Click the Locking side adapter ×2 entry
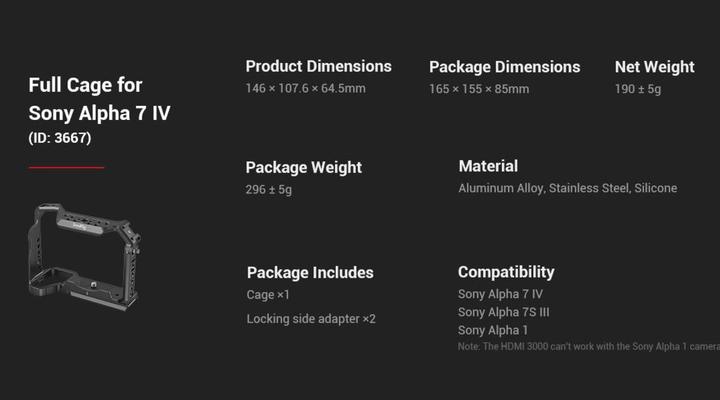 311,319
